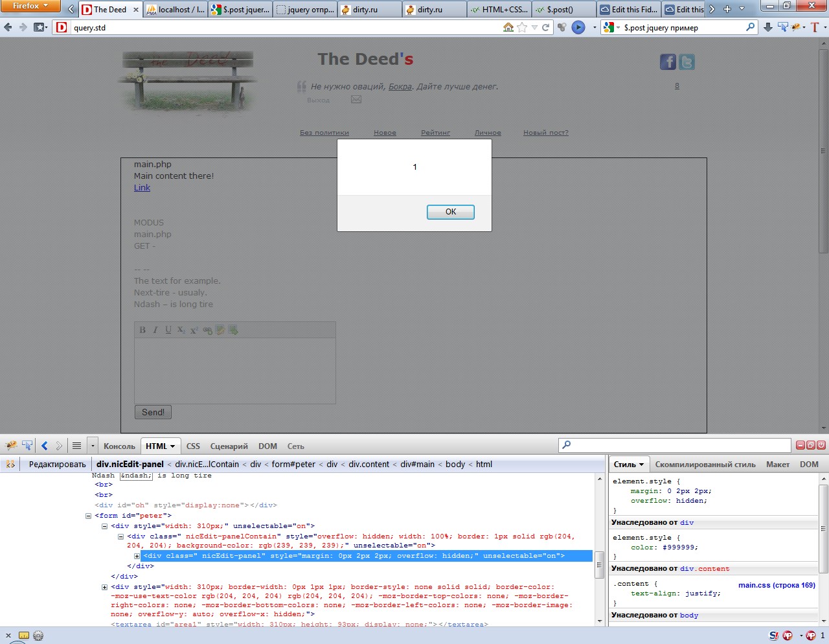Go forward with the navigation arrow
This screenshot has height=644, width=829.
coord(23,27)
